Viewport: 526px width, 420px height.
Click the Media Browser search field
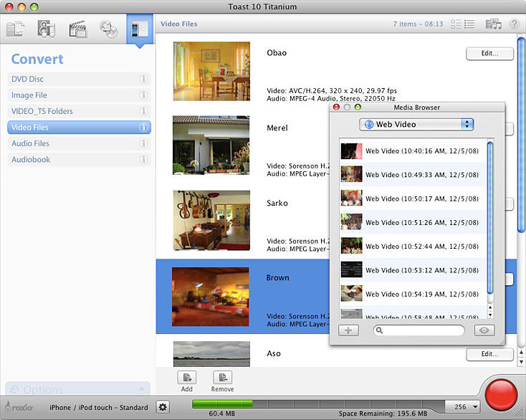[419, 330]
